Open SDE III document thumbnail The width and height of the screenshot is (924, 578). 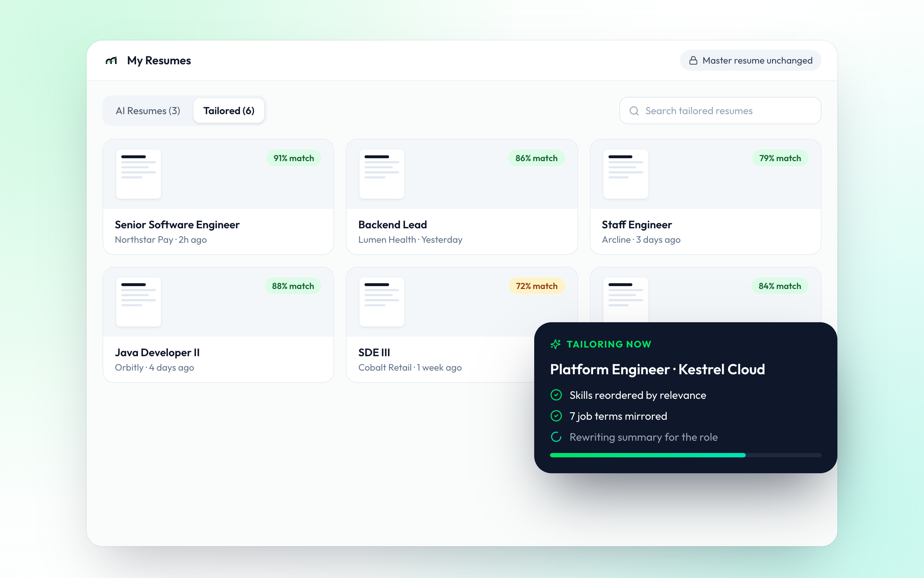coord(382,302)
